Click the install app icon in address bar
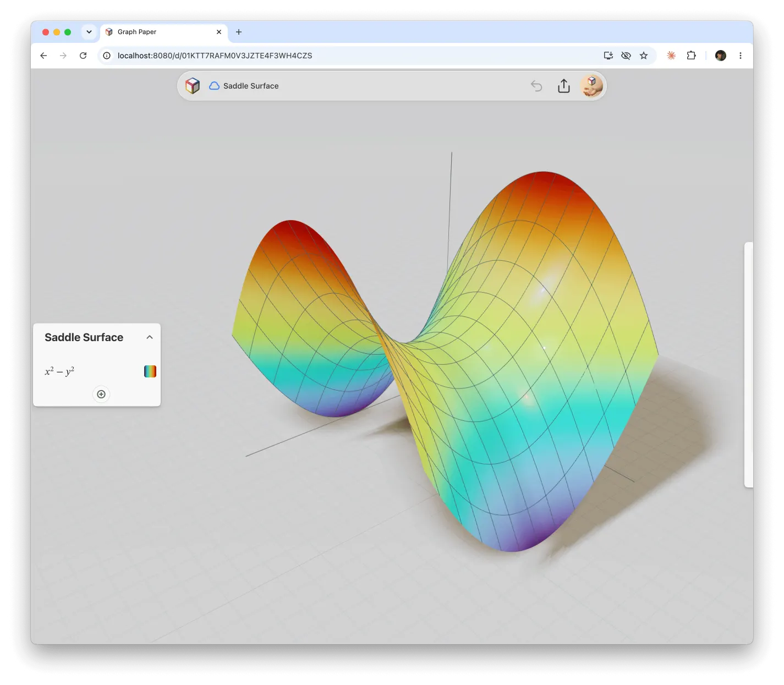Viewport: 784px width, 685px height. point(608,56)
